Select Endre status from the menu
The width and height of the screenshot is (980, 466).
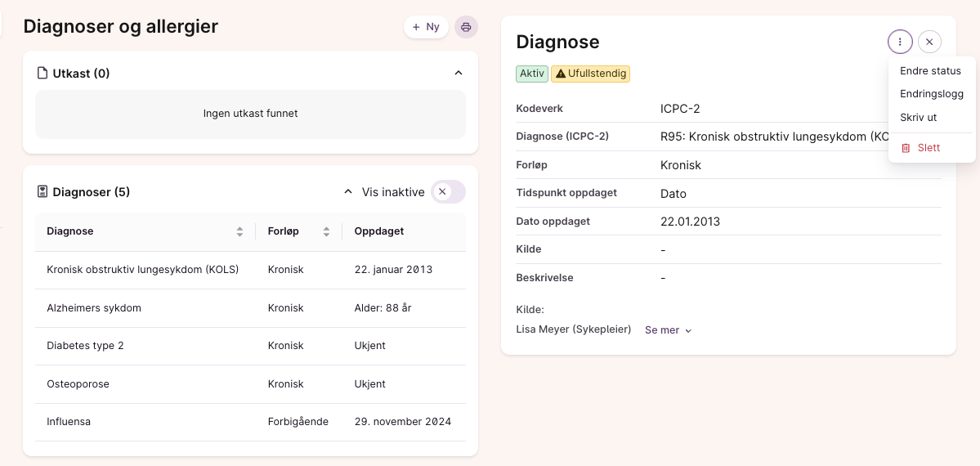click(x=930, y=71)
